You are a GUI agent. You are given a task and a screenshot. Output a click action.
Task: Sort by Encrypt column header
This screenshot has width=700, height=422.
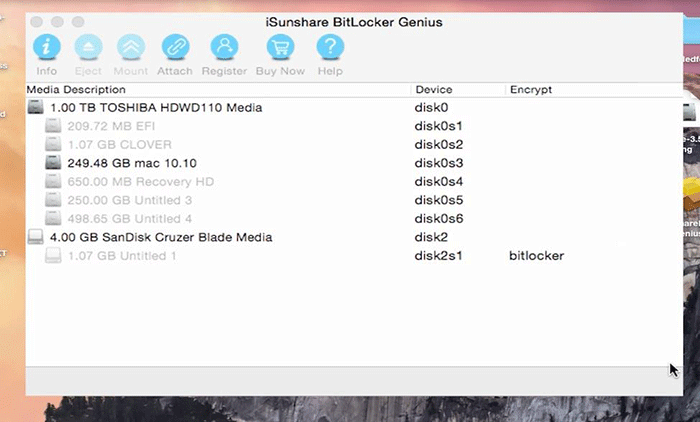click(x=531, y=90)
